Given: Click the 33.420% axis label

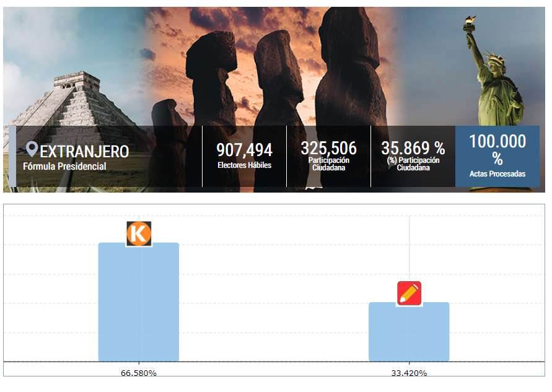Looking at the screenshot, I should (409, 373).
